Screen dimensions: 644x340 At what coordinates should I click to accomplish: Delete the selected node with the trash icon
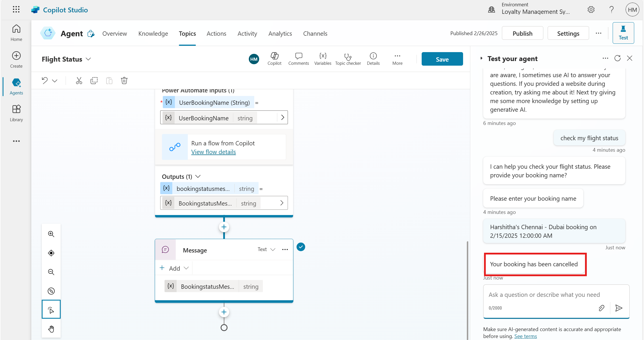pos(124,81)
